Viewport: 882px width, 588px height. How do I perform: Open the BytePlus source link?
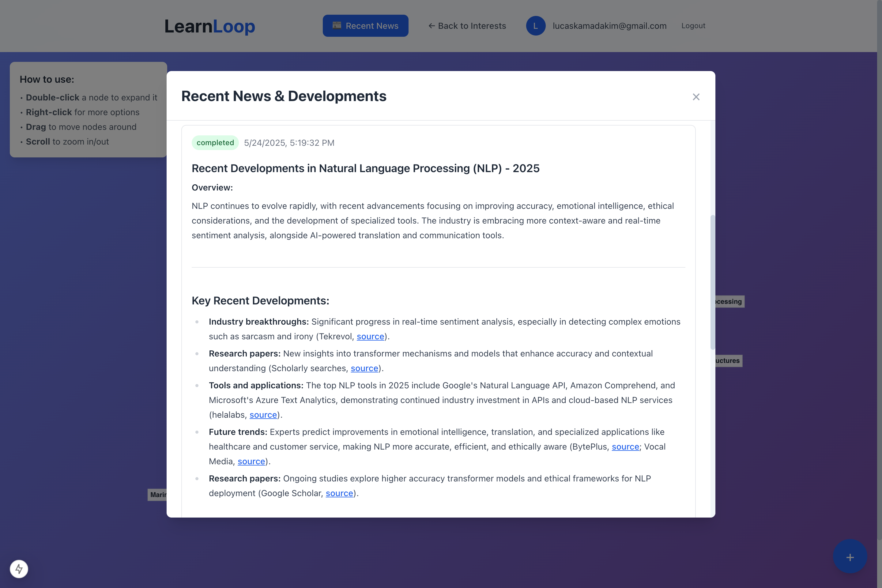coord(625,447)
